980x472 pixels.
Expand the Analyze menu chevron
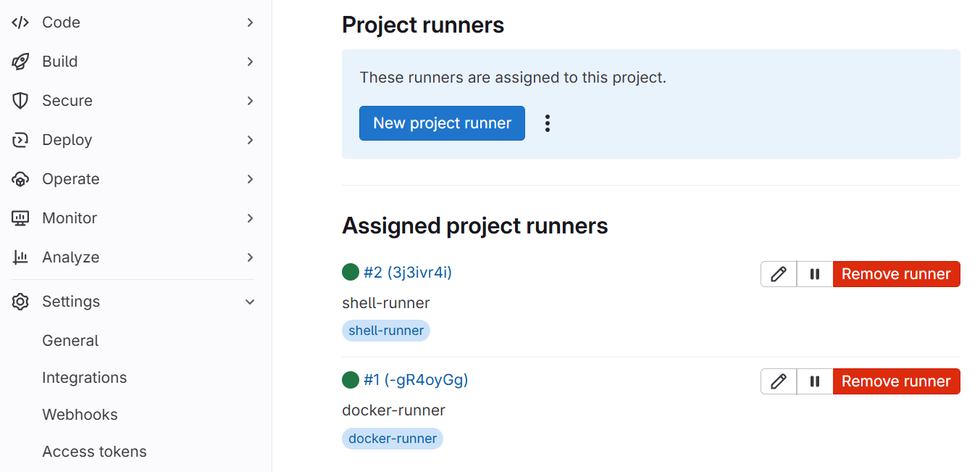(250, 257)
